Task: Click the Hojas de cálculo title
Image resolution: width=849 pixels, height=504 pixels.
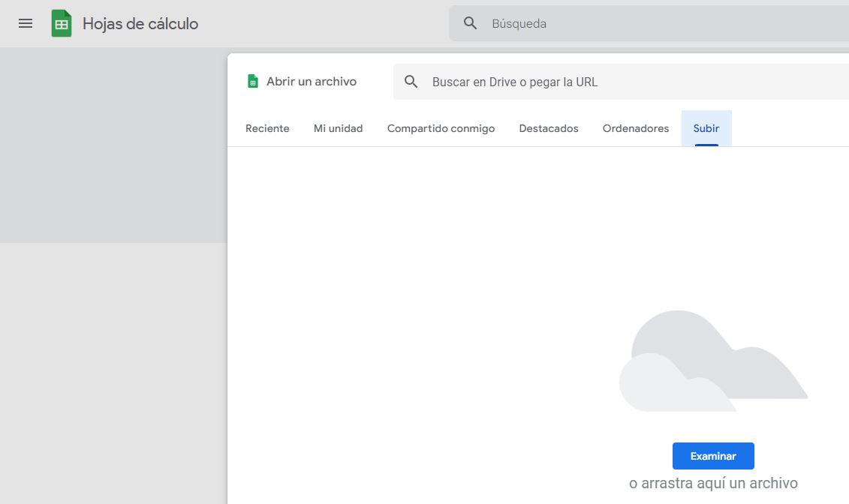Action: point(140,24)
